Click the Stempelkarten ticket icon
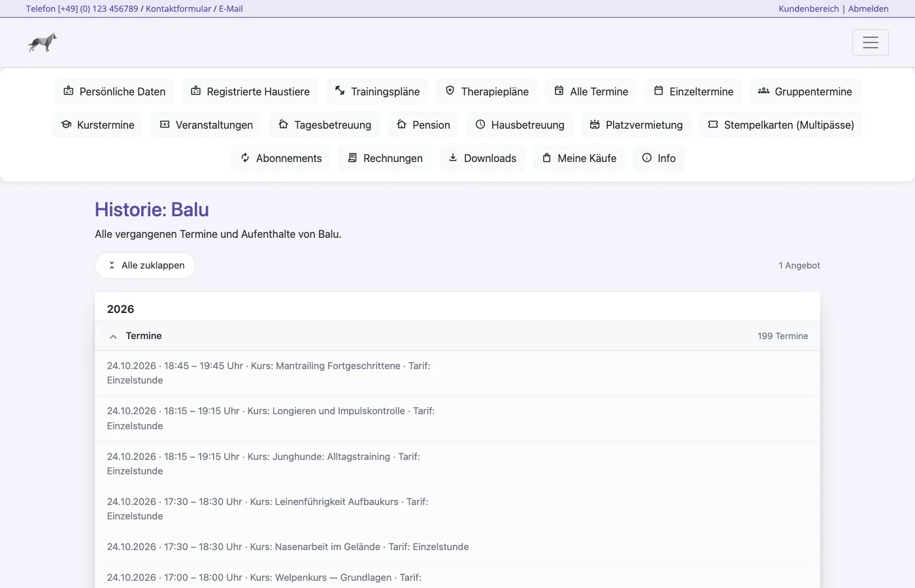The width and height of the screenshot is (915, 588). click(x=713, y=124)
